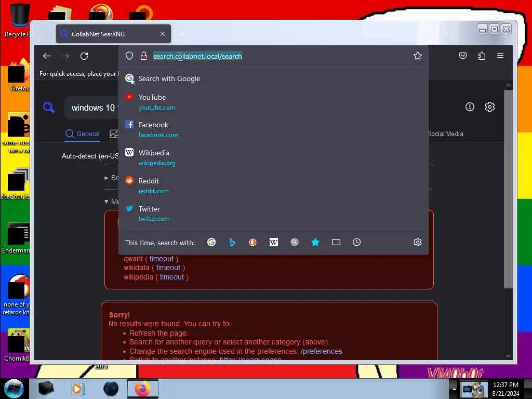Select the YouTube suggestion
Image resolution: width=532 pixels, height=399 pixels.
273,102
